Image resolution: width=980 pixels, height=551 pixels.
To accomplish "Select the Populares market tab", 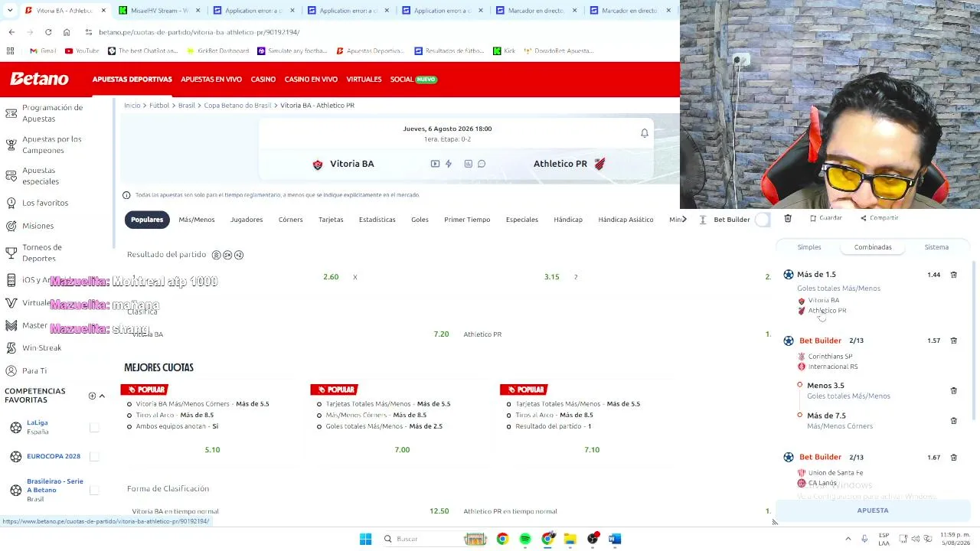I will 147,220.
